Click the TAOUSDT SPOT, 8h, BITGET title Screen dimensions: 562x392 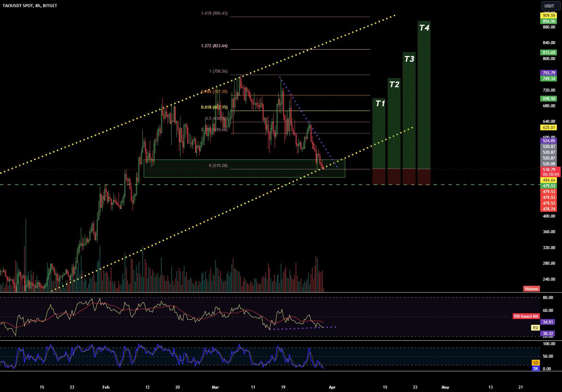coord(30,5)
